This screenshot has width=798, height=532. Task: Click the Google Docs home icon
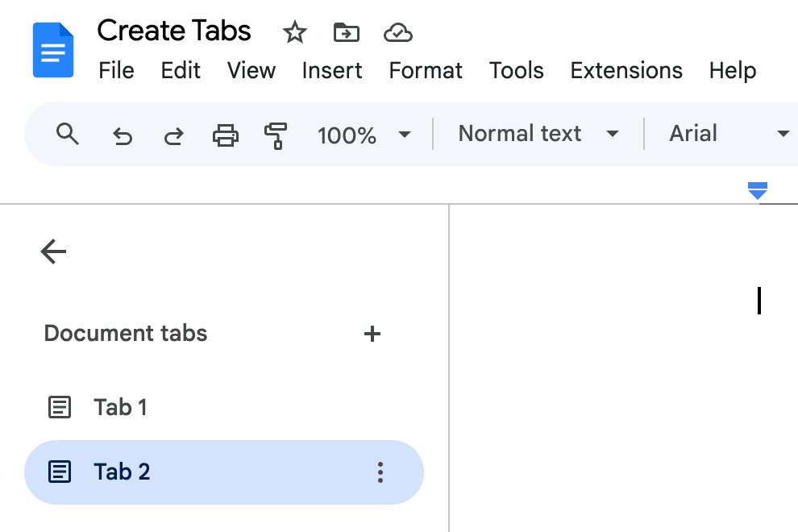tap(52, 49)
